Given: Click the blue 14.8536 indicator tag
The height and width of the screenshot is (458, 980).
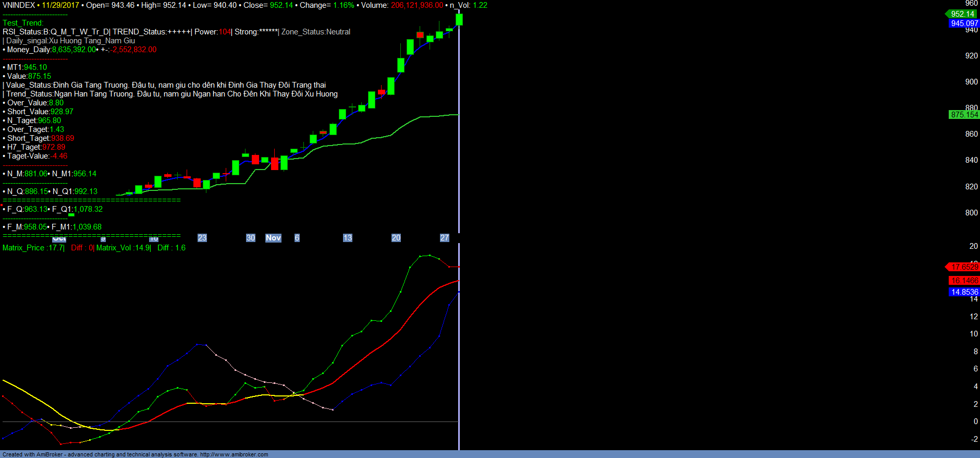Looking at the screenshot, I should 964,292.
